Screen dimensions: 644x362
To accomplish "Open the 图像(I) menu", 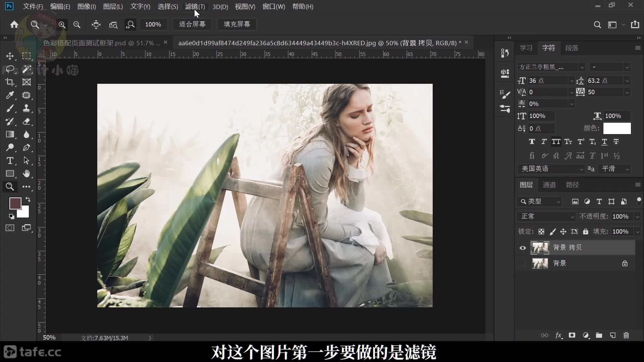I will [x=87, y=6].
